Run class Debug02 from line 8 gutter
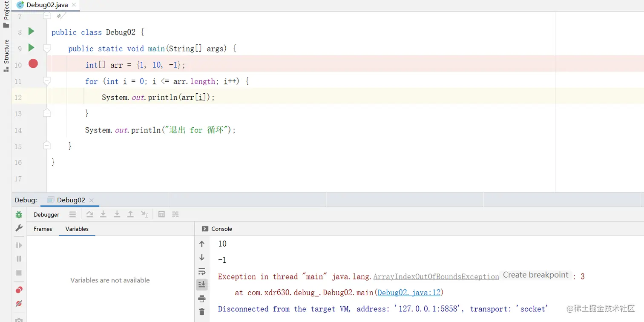Image resolution: width=644 pixels, height=322 pixels. click(31, 31)
